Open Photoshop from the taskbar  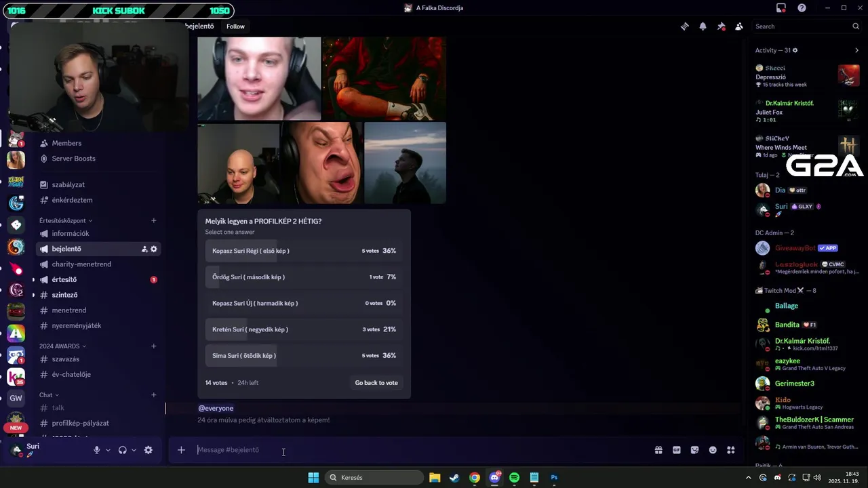point(554,478)
